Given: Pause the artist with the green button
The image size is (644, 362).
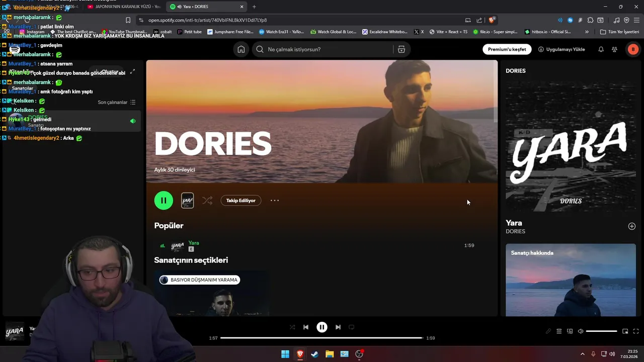Looking at the screenshot, I should click(x=164, y=200).
